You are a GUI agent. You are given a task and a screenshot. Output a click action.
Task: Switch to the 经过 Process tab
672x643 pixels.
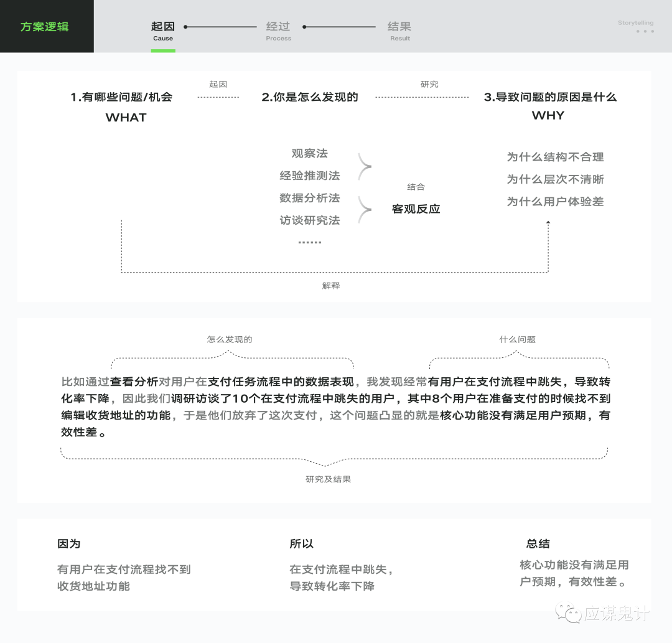point(278,31)
